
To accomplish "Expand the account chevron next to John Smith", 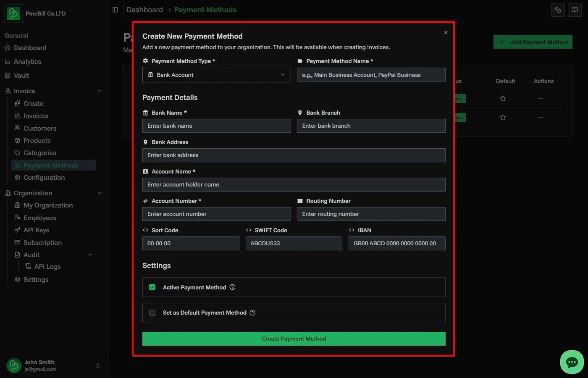I will tap(97, 365).
